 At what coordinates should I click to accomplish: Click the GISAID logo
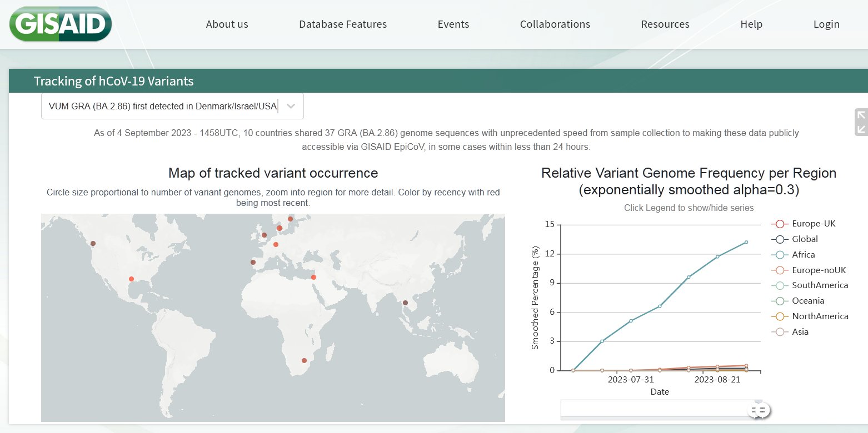pyautogui.click(x=61, y=24)
